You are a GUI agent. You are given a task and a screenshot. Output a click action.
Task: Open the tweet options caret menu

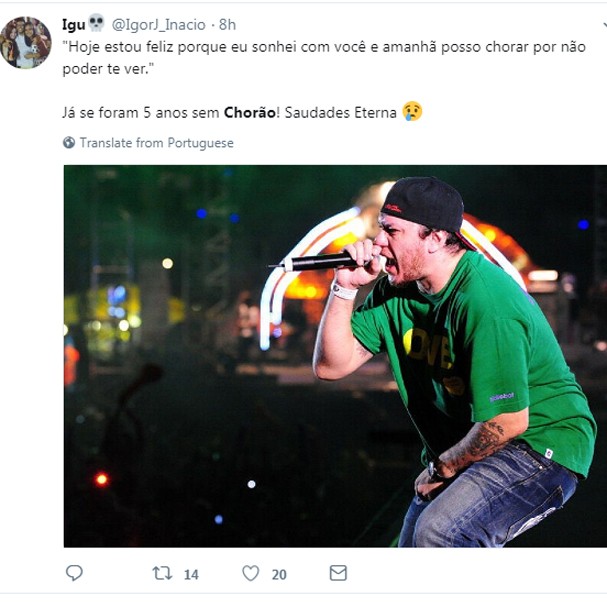604,25
